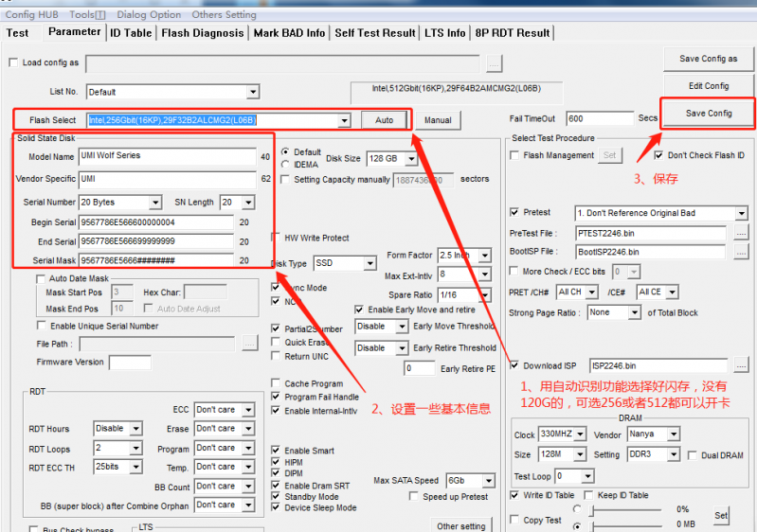Switch to ID Table tab
The height and width of the screenshot is (532, 757).
(131, 33)
